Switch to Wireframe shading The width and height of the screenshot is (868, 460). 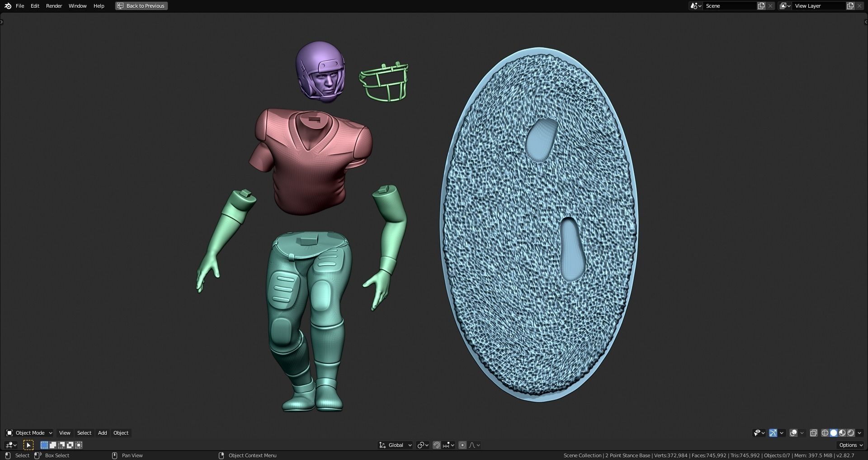825,433
